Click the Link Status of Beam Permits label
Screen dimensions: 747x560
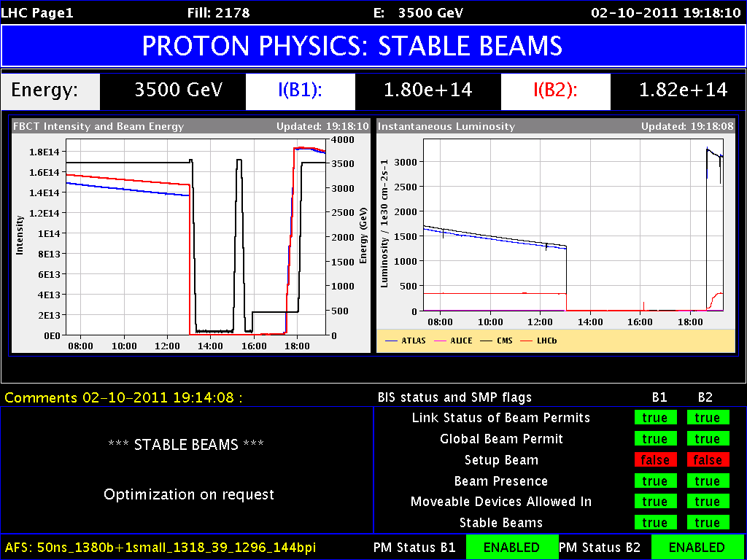click(x=501, y=418)
